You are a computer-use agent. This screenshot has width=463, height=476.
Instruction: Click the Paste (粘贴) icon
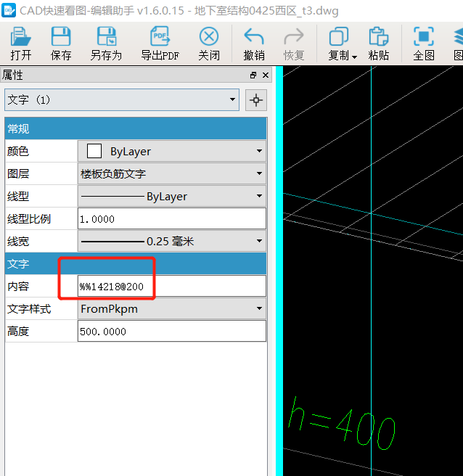pyautogui.click(x=378, y=38)
